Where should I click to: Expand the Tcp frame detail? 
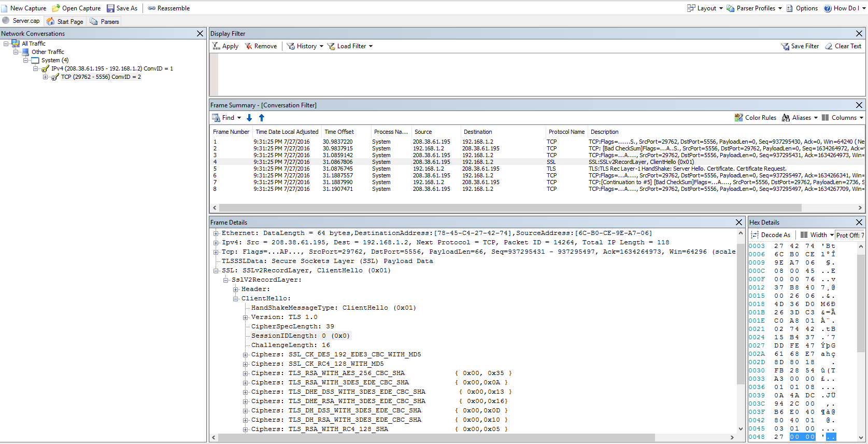[216, 252]
